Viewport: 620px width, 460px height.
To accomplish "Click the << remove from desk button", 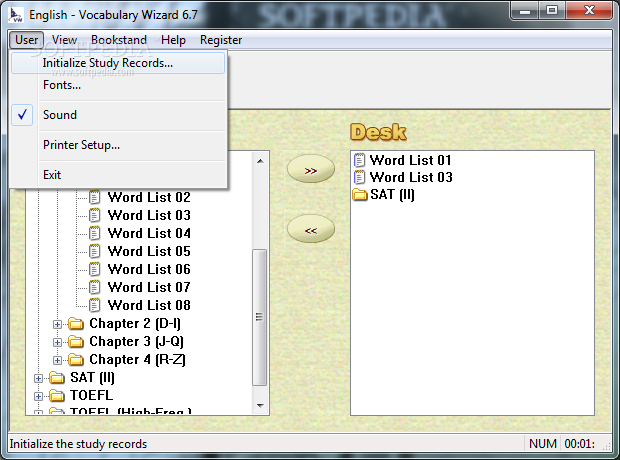I will tap(311, 229).
